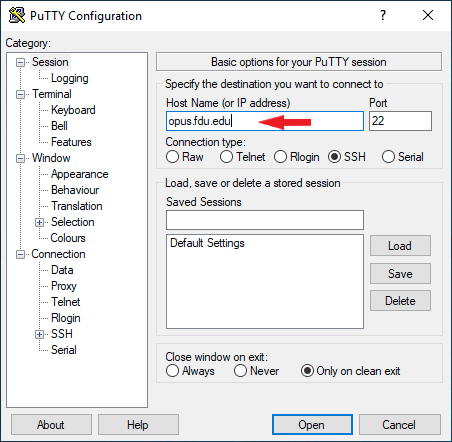Screen dimensions: 452x442
Task: Collapse the Session tree node
Action: (20, 62)
